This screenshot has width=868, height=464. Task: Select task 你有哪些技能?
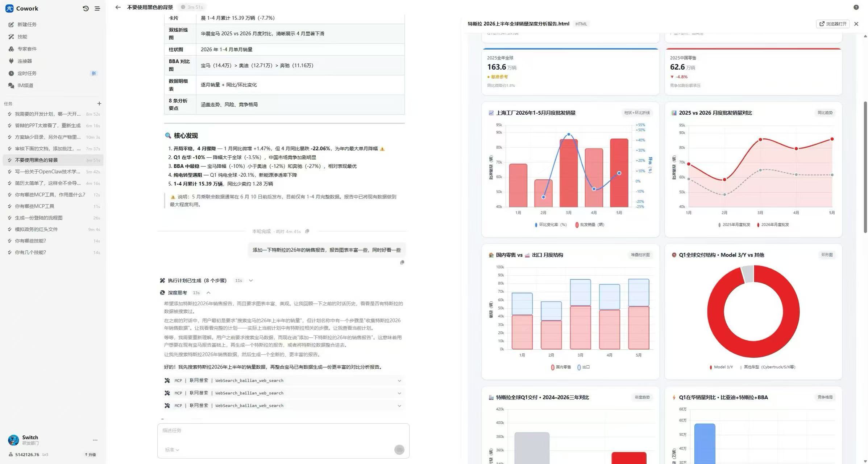(x=53, y=241)
